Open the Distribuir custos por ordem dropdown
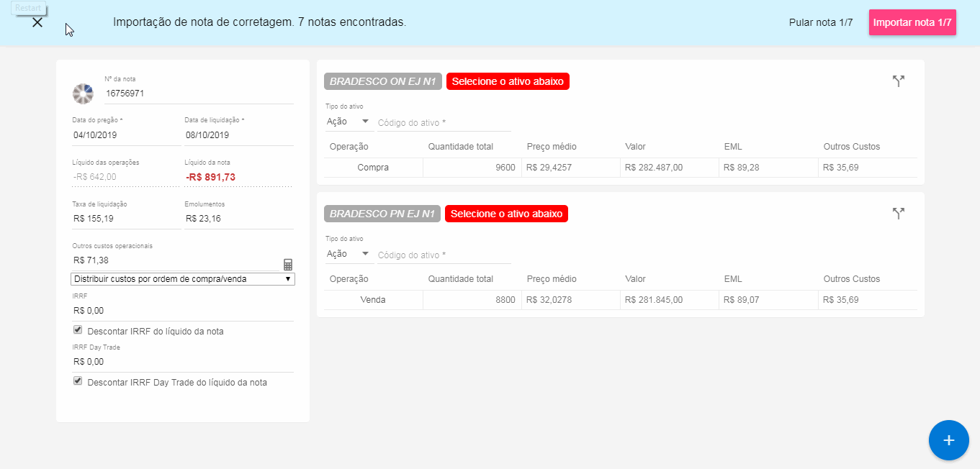The width and height of the screenshot is (980, 469). pyautogui.click(x=183, y=279)
